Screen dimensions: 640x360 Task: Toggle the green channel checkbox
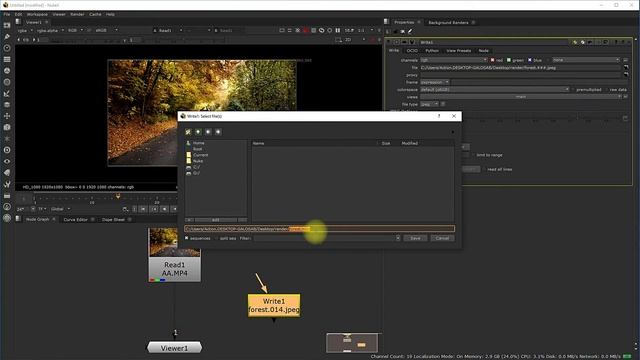[509, 60]
